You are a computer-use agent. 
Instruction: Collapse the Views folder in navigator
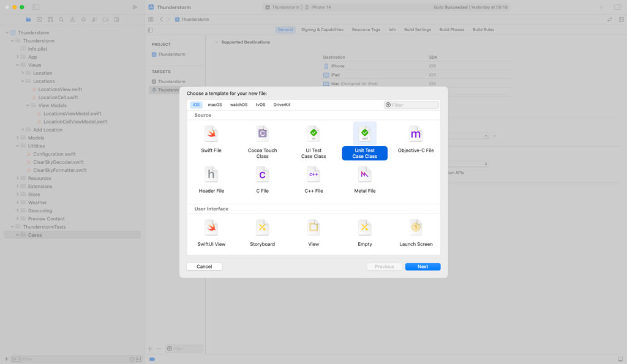coord(18,65)
